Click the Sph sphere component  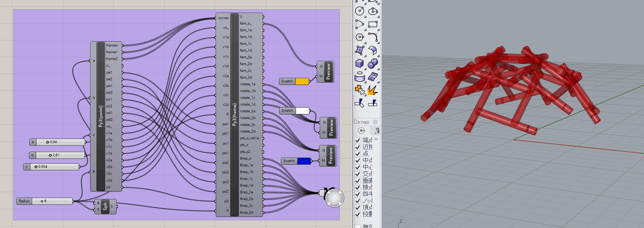click(105, 206)
